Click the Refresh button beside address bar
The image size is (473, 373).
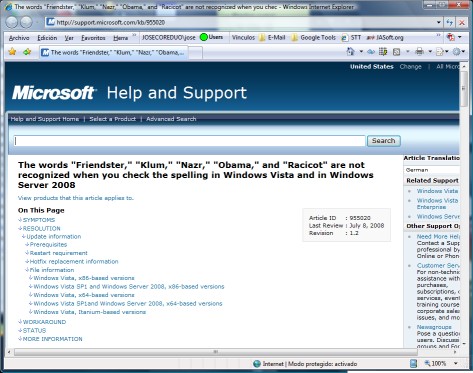tap(450, 23)
